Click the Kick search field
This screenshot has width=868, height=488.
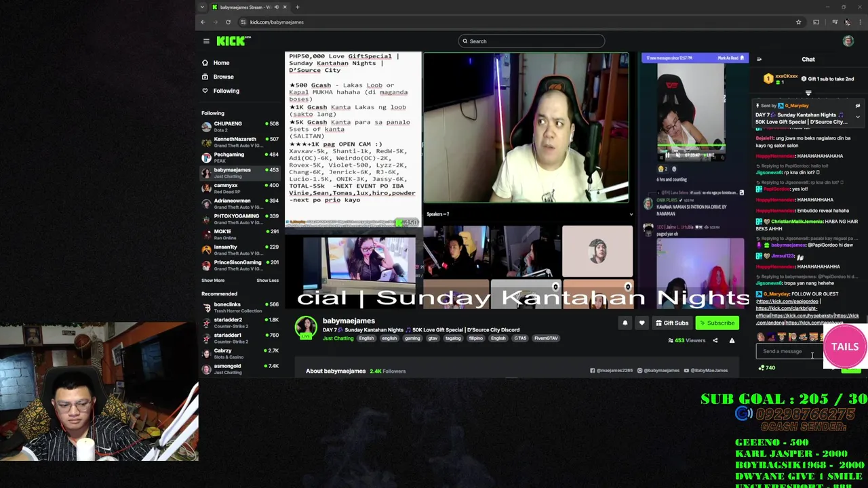click(531, 41)
